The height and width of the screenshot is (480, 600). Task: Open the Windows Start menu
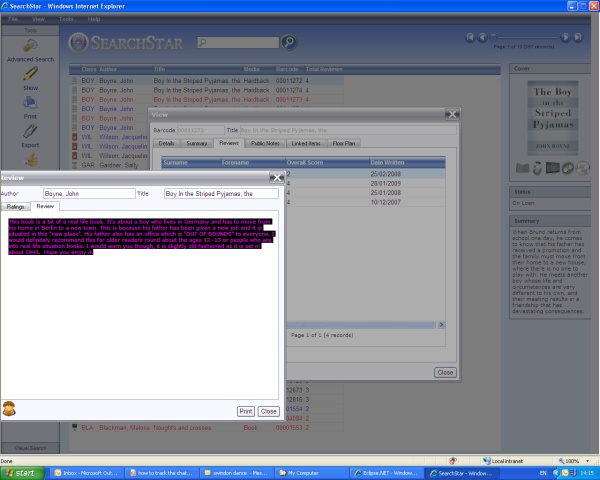(x=22, y=473)
